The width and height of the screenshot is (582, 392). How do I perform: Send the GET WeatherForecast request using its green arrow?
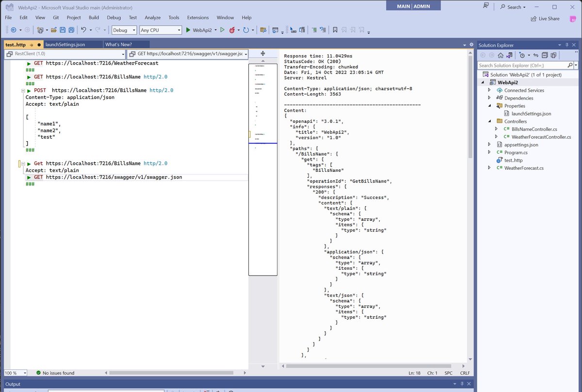click(x=30, y=64)
